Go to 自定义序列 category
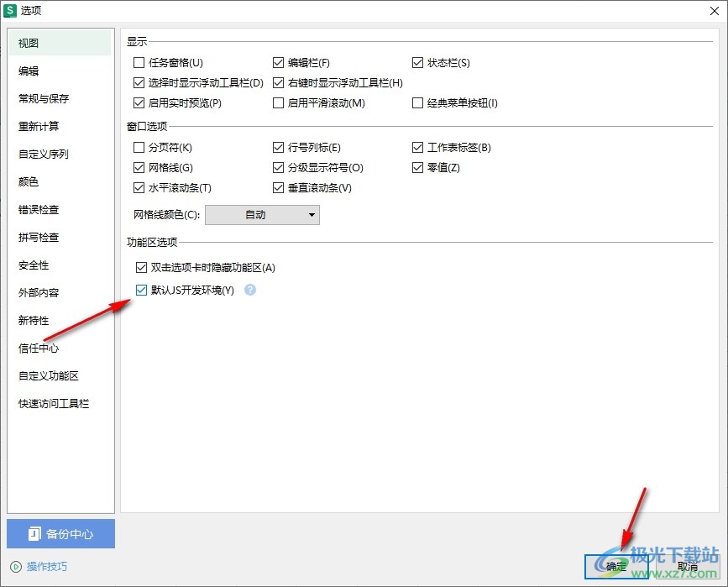Image resolution: width=728 pixels, height=587 pixels. (60, 155)
